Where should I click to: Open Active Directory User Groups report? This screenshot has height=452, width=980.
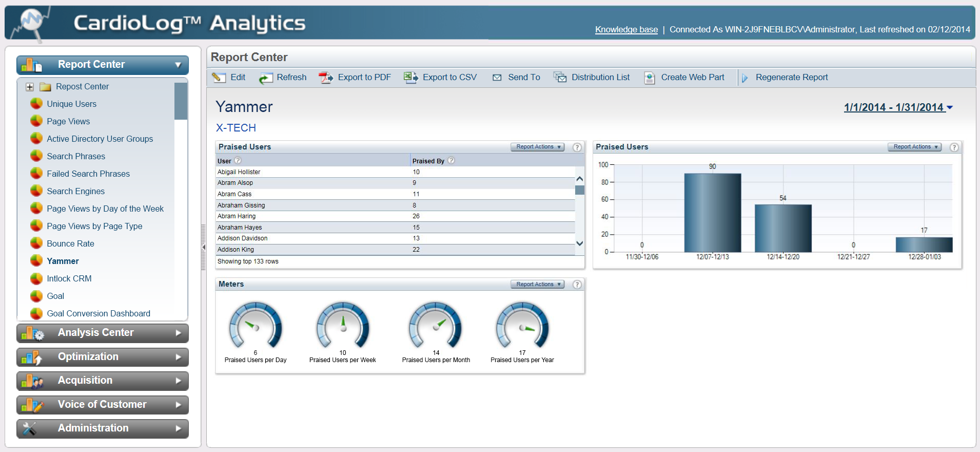[x=100, y=139]
